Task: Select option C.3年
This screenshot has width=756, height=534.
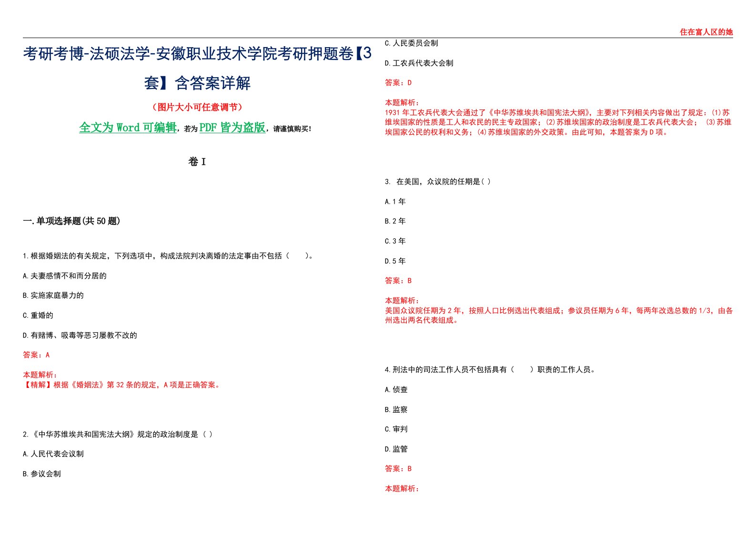Action: [x=395, y=241]
